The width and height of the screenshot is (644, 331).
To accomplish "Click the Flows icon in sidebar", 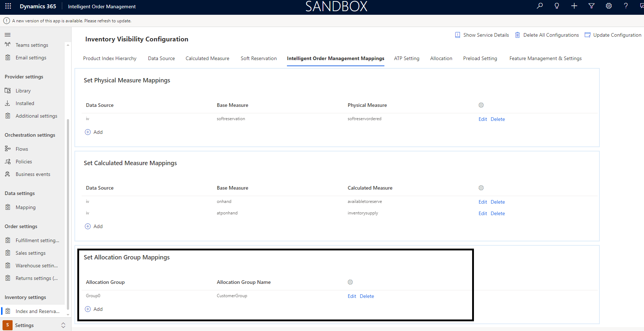I will (x=8, y=149).
